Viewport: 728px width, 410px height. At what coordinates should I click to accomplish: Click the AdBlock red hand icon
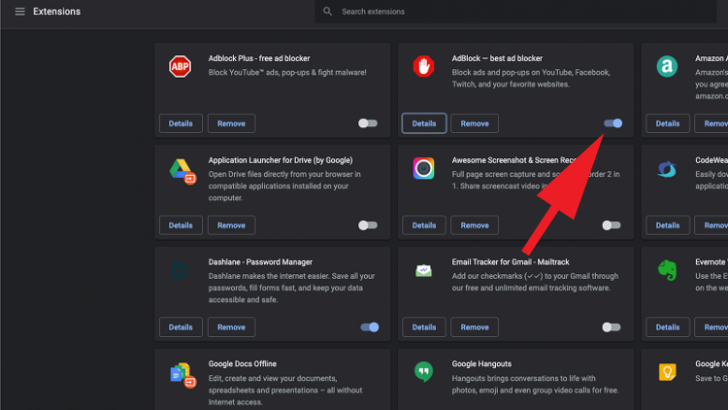(x=423, y=66)
